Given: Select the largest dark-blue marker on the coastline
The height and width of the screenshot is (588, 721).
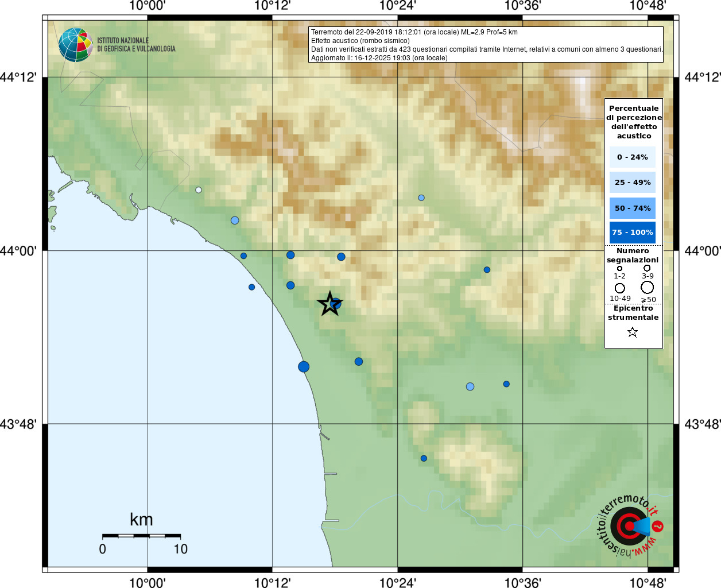Looking at the screenshot, I should point(304,367).
